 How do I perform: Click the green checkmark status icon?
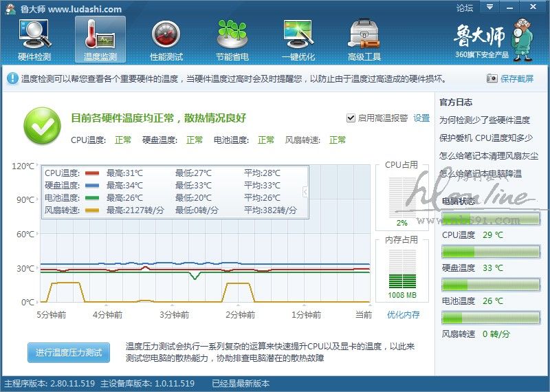(x=42, y=126)
